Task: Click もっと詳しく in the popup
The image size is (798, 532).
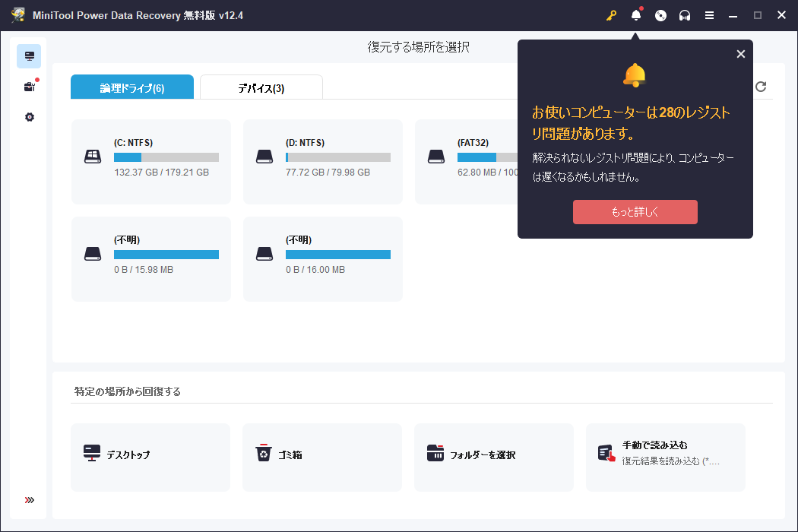Action: tap(635, 212)
